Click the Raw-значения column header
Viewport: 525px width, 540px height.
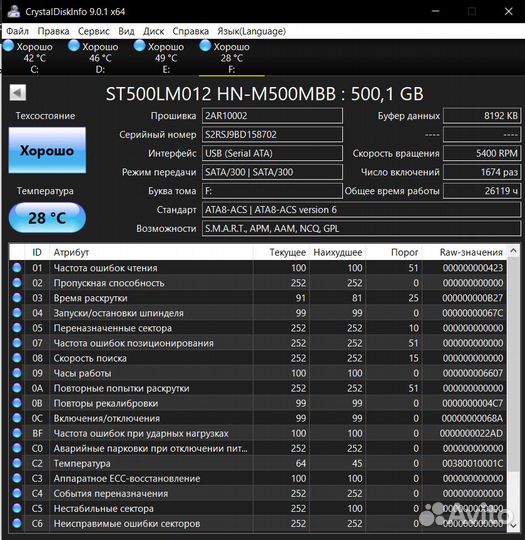[464, 252]
